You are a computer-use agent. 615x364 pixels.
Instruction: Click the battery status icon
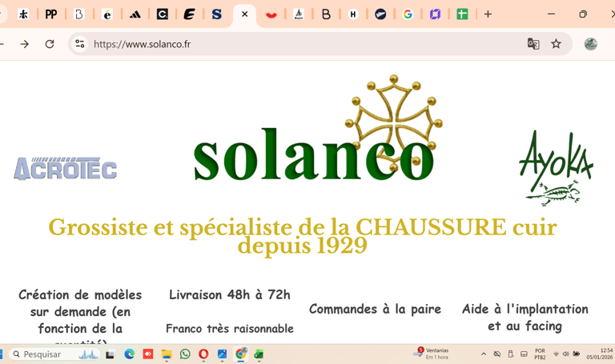(577, 354)
